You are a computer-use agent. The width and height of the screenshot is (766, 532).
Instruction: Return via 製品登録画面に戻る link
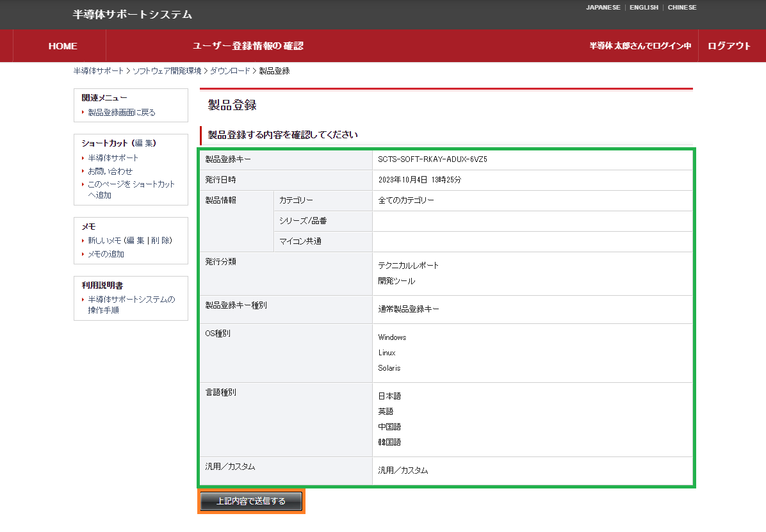point(122,113)
